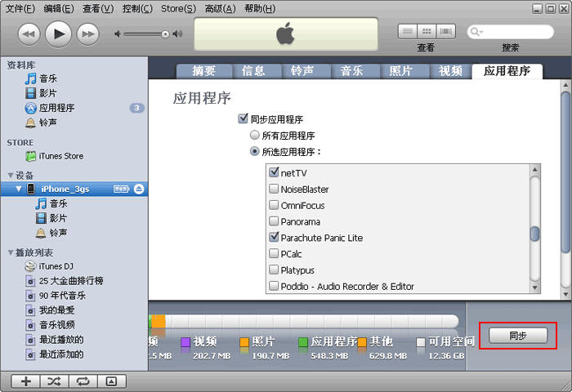Toggle repeat mode at bottom
The width and height of the screenshot is (572, 392).
click(x=83, y=381)
